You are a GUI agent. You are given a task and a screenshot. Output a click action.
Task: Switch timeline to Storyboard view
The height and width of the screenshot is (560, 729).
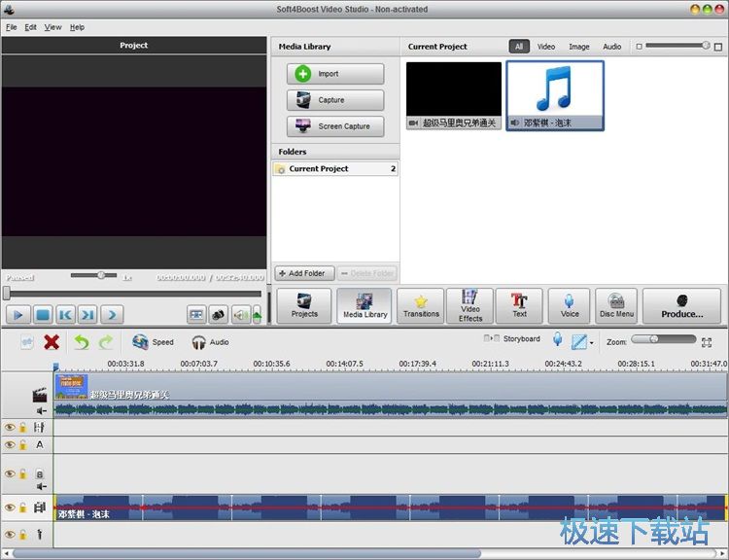coord(512,338)
